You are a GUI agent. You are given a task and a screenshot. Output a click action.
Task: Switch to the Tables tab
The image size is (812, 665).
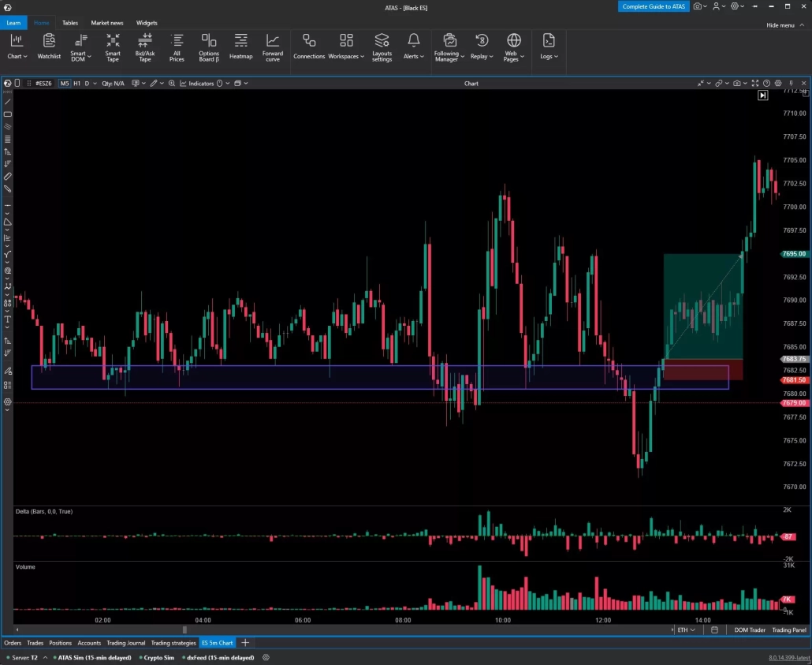70,23
